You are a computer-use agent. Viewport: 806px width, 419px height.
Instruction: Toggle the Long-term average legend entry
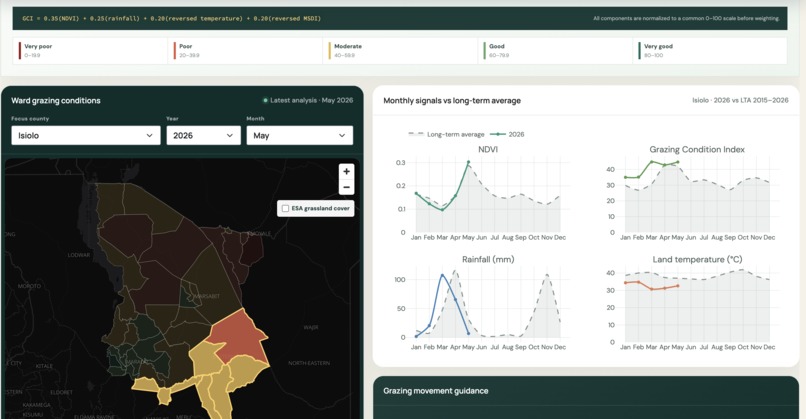(x=446, y=134)
